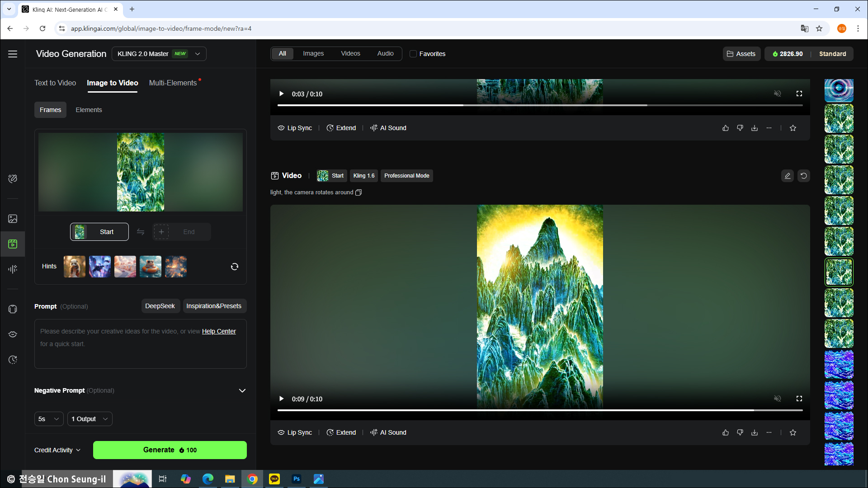Unmute the bottom video player

[778, 399]
